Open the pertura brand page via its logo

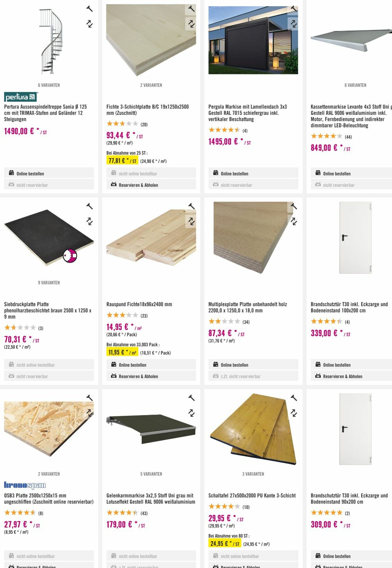[x=20, y=96]
